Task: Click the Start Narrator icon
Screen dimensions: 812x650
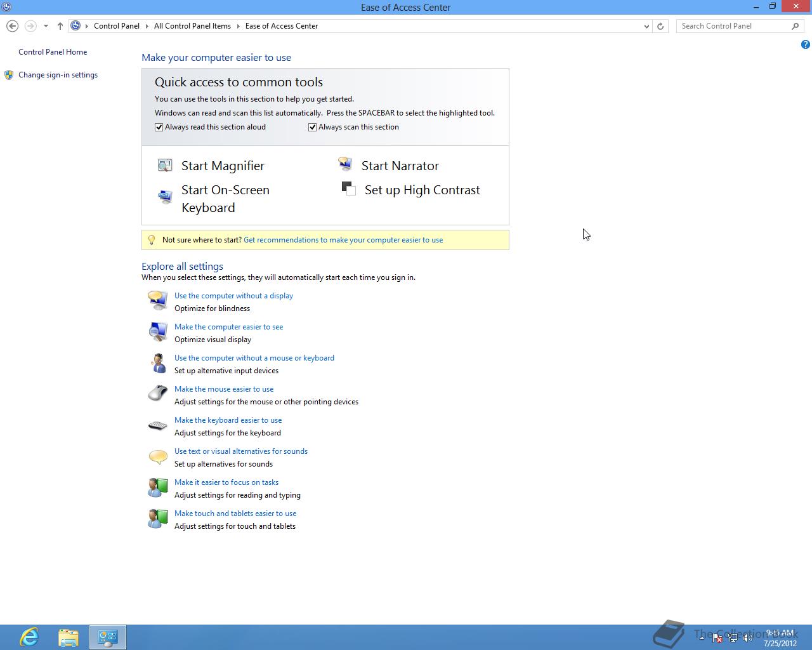Action: point(345,165)
